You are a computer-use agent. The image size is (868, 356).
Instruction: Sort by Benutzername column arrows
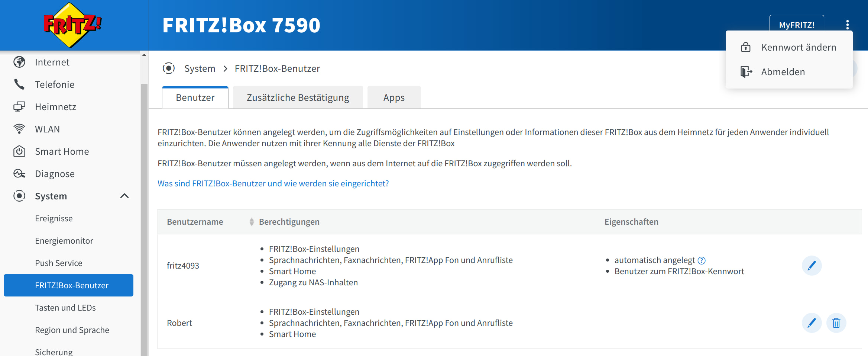coord(252,222)
